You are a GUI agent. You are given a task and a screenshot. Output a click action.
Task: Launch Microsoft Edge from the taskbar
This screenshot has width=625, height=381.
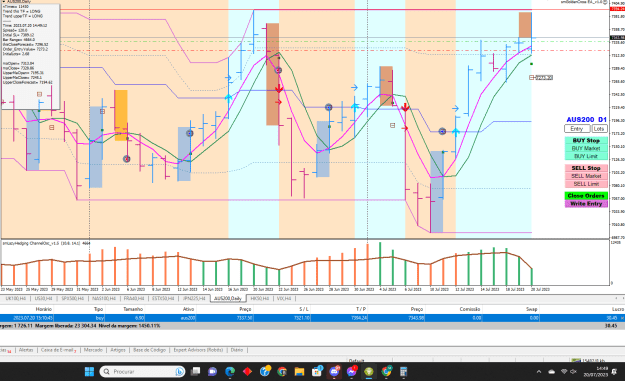coord(230,371)
